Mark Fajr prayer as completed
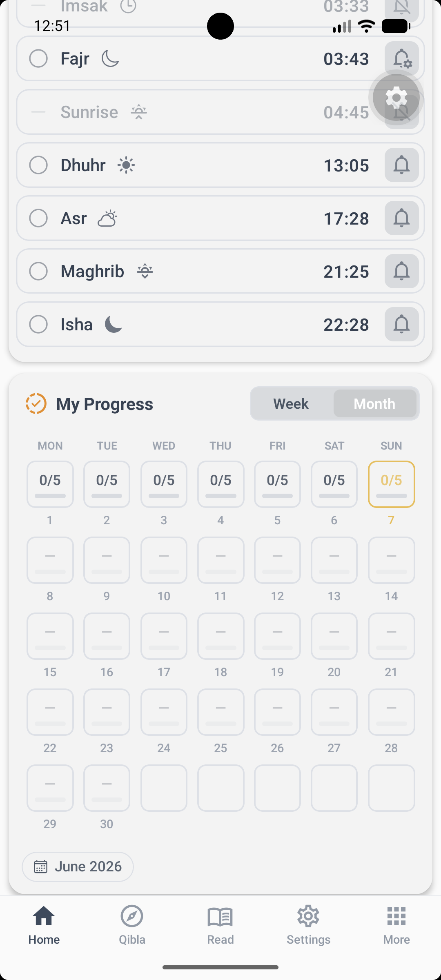Screen dimensions: 441x980 [x=38, y=58]
